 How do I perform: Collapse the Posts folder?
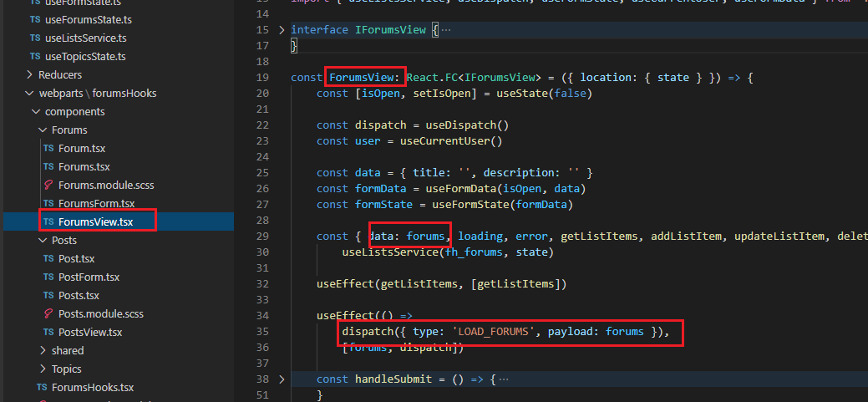(x=43, y=240)
